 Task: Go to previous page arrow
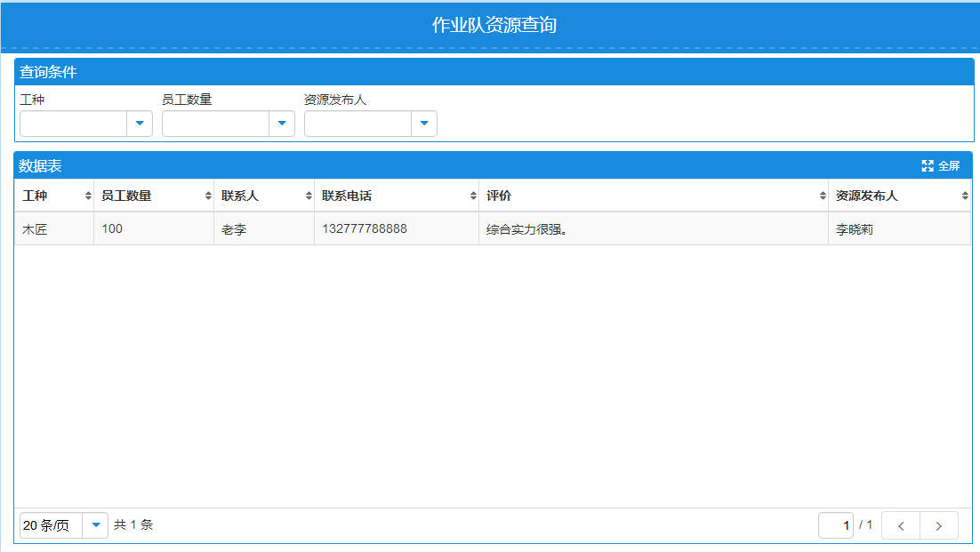pos(901,525)
